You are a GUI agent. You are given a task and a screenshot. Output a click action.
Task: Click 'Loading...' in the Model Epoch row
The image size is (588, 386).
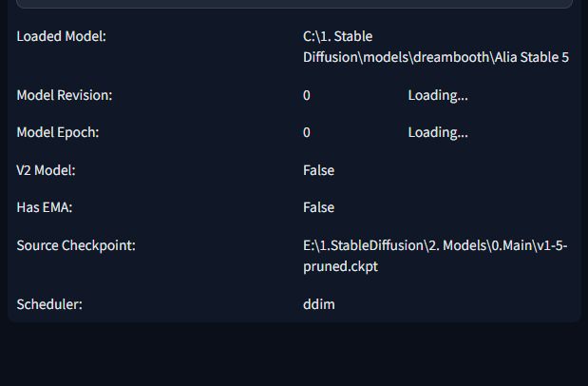tap(438, 132)
